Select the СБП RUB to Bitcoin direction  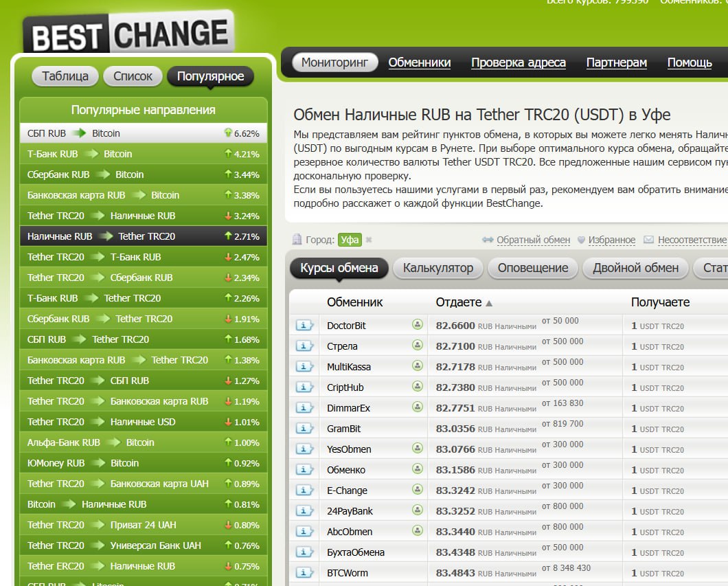[73, 133]
